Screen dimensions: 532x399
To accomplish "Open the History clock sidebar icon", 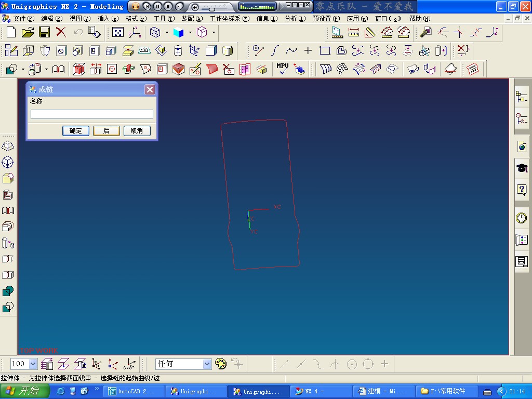I will [522, 218].
